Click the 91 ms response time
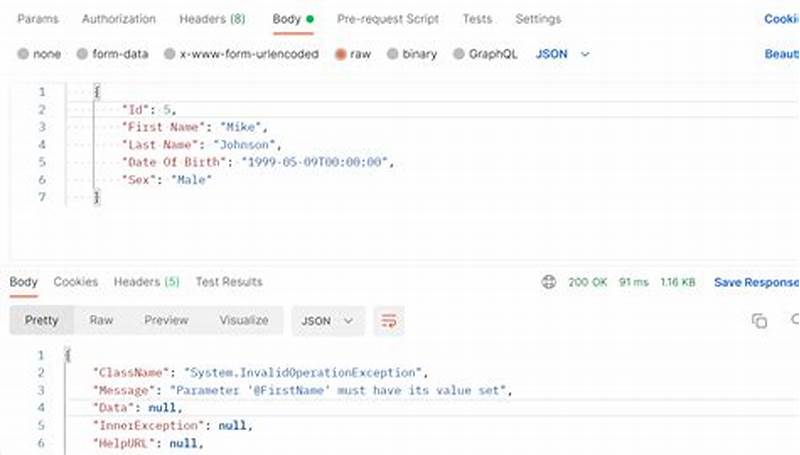This screenshot has width=800, height=455. [633, 282]
